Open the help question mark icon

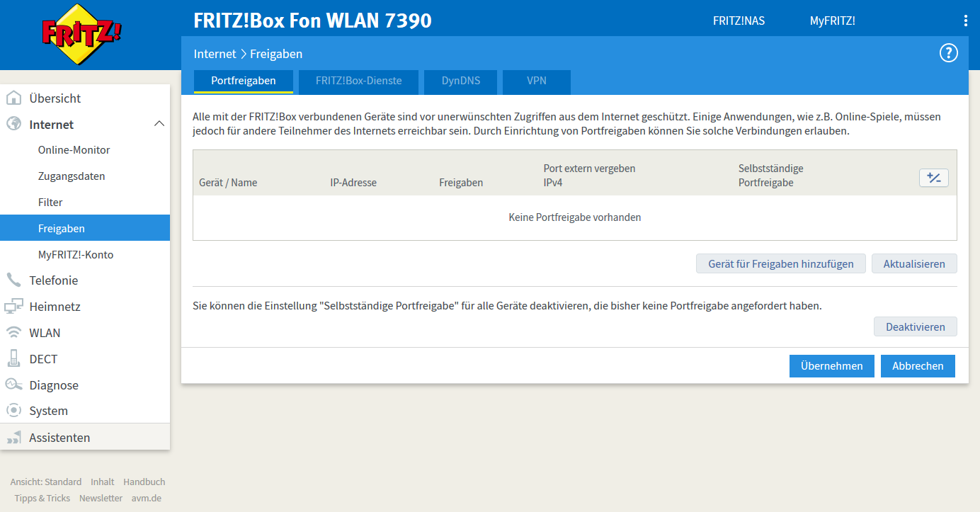(948, 53)
